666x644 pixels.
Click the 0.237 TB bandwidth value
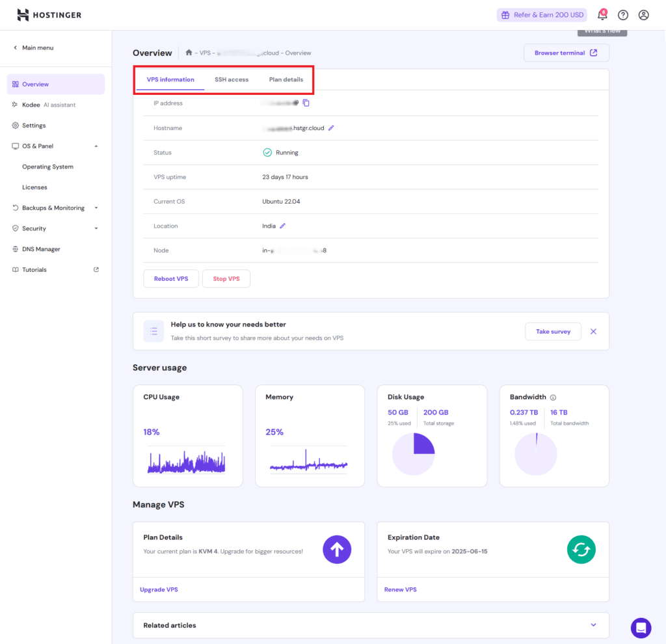pyautogui.click(x=524, y=412)
